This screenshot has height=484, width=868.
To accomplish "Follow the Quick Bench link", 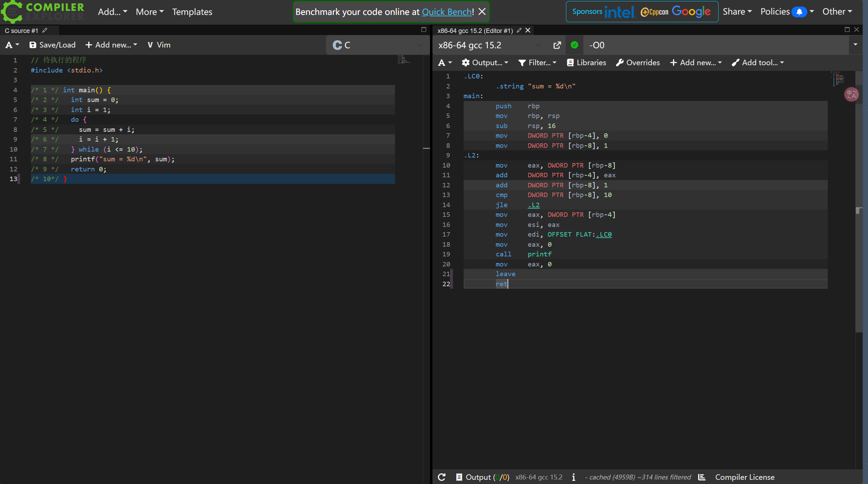I will click(x=447, y=12).
